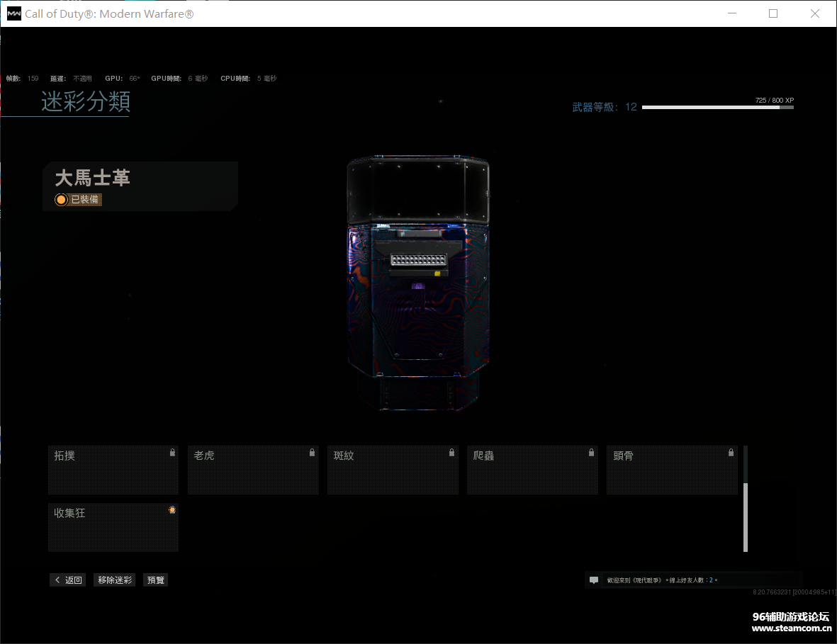Click the lock icon on the 頭骨 camo tile
Image resolution: width=837 pixels, height=644 pixels.
pos(731,451)
